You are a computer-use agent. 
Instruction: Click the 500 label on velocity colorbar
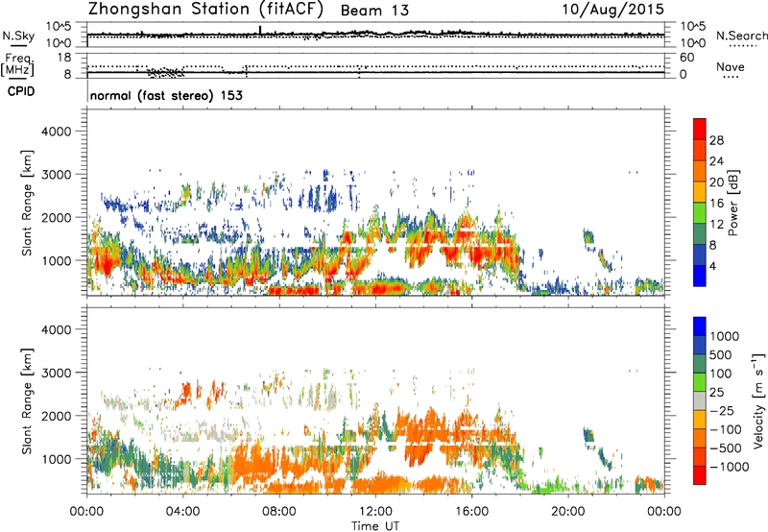click(721, 355)
